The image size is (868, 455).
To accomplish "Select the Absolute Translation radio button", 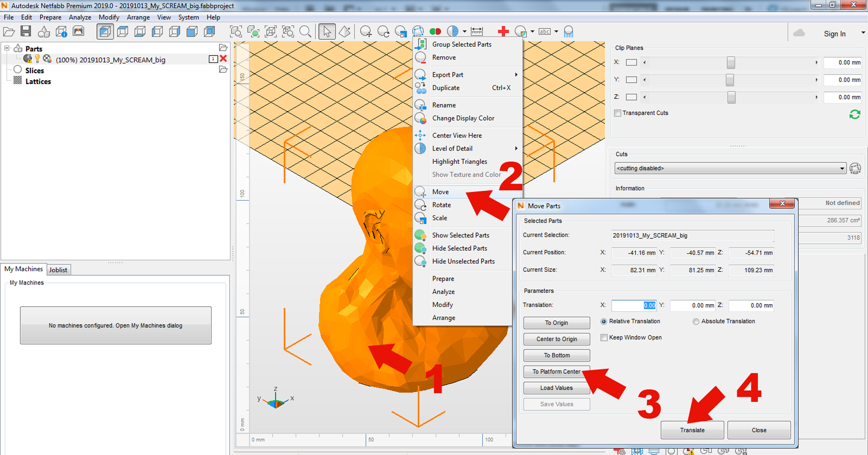I will [x=696, y=321].
